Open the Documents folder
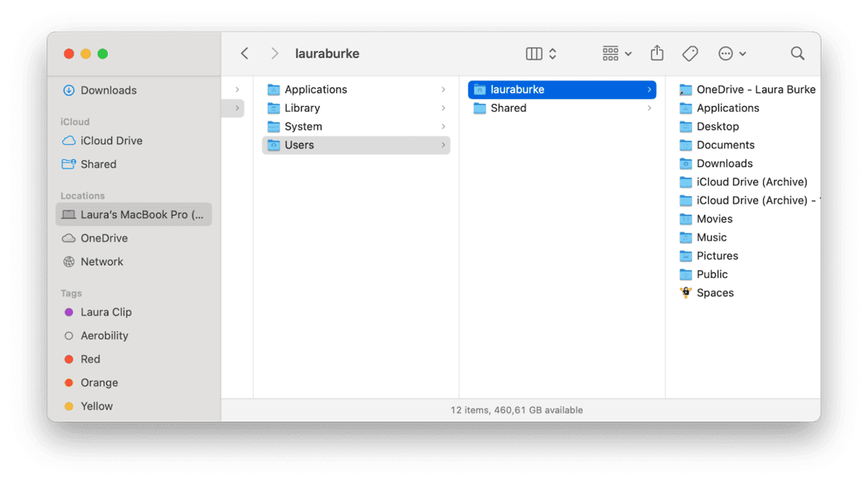This screenshot has height=484, width=868. click(x=725, y=145)
